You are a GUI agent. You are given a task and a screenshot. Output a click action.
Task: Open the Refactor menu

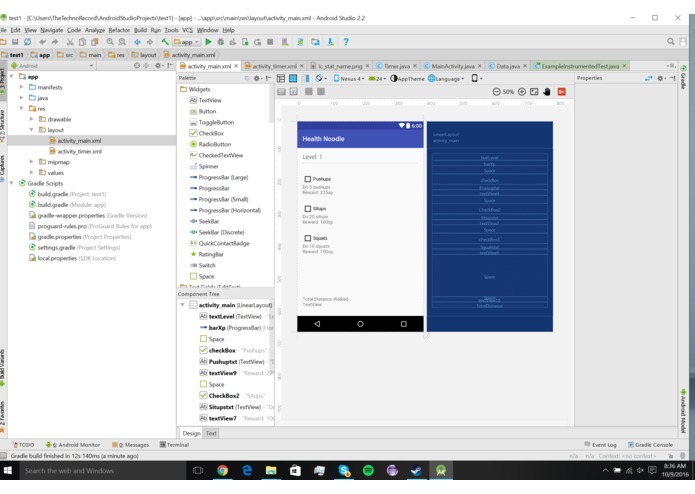pos(119,30)
